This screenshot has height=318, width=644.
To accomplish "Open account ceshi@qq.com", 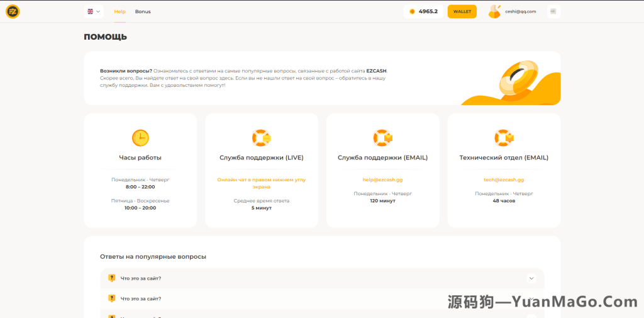I will pos(520,11).
